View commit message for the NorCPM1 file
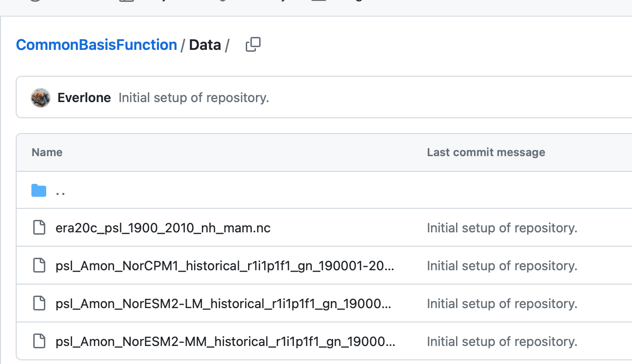The height and width of the screenshot is (364, 632). click(x=502, y=266)
